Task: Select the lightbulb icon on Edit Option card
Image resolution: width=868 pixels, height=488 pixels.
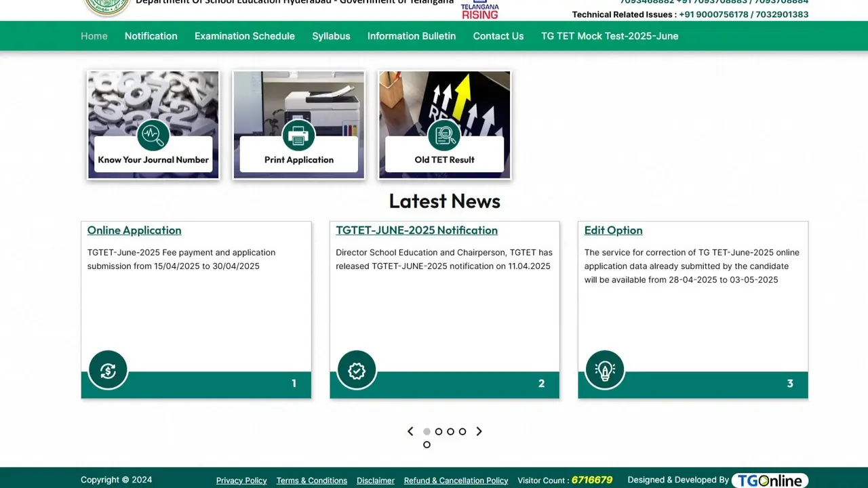Action: (x=605, y=370)
